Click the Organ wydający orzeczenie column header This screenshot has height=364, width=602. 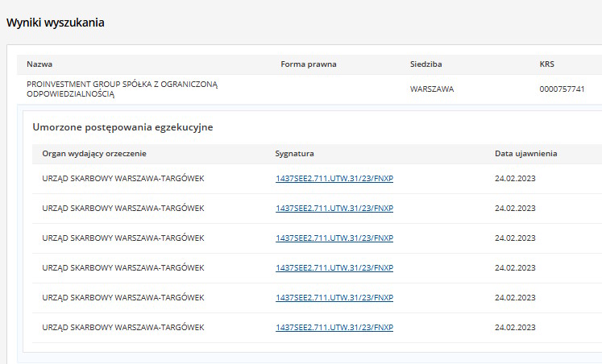[94, 153]
